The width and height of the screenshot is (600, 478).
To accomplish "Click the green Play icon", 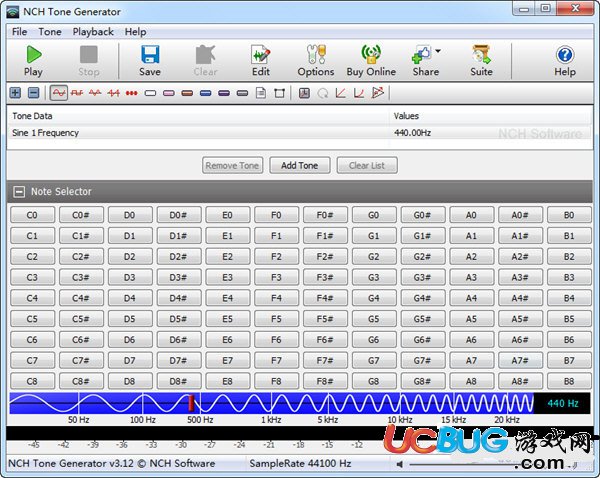I will [x=34, y=54].
